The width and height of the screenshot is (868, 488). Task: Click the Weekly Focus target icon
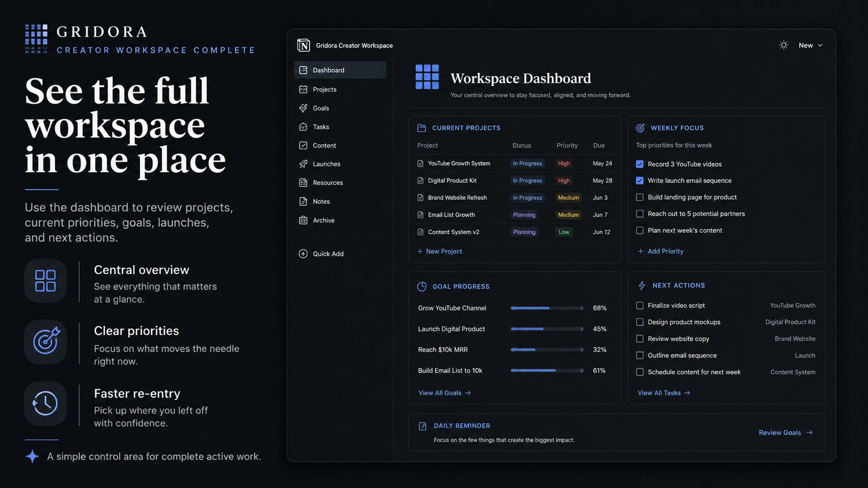(x=640, y=128)
